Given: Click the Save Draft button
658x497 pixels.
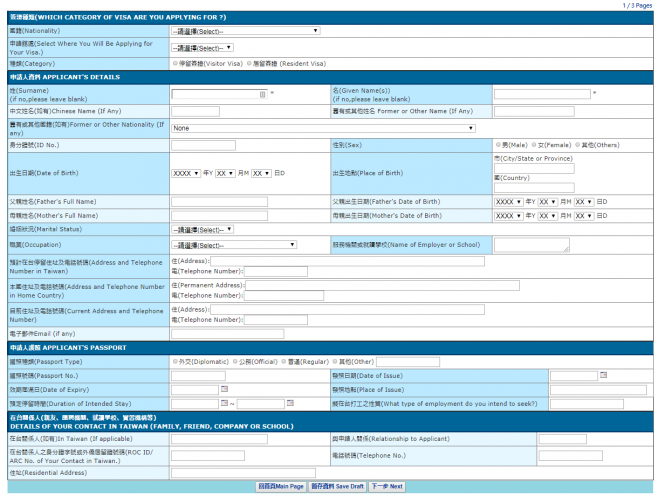Looking at the screenshot, I should click(336, 486).
